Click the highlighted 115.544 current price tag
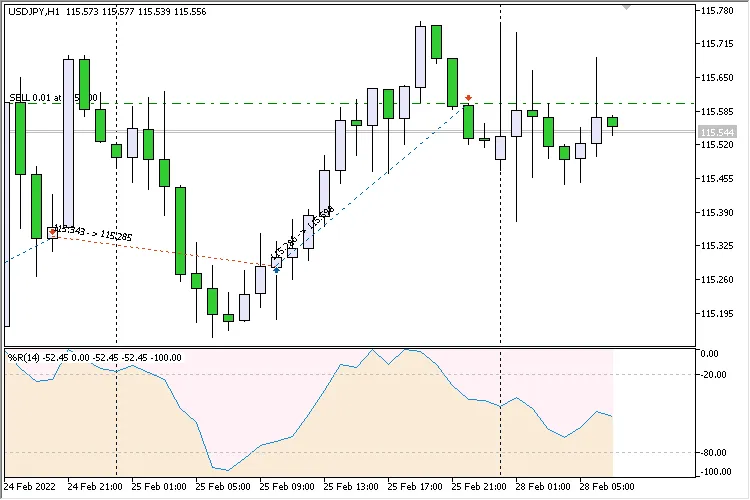Screen dimensions: 750x500 click(718, 132)
